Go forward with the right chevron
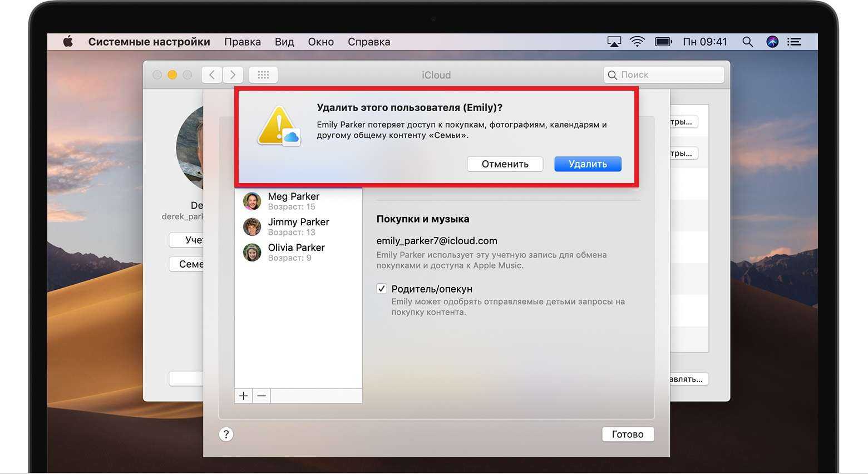 tap(233, 75)
